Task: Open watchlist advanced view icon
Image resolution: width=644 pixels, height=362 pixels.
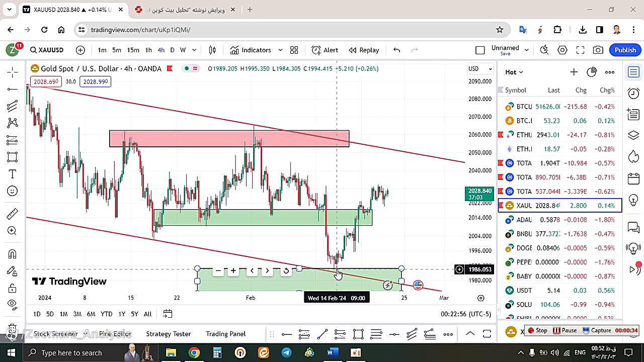Action: (x=592, y=72)
